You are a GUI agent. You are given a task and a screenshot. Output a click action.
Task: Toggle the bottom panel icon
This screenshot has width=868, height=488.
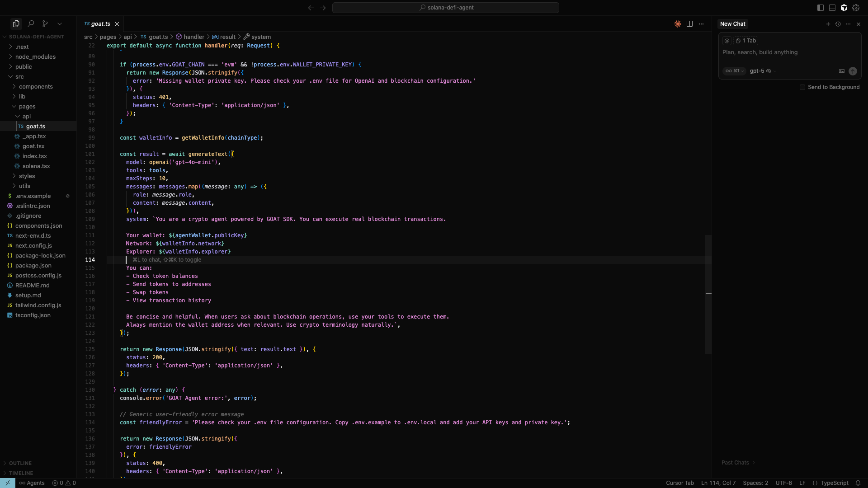point(832,8)
